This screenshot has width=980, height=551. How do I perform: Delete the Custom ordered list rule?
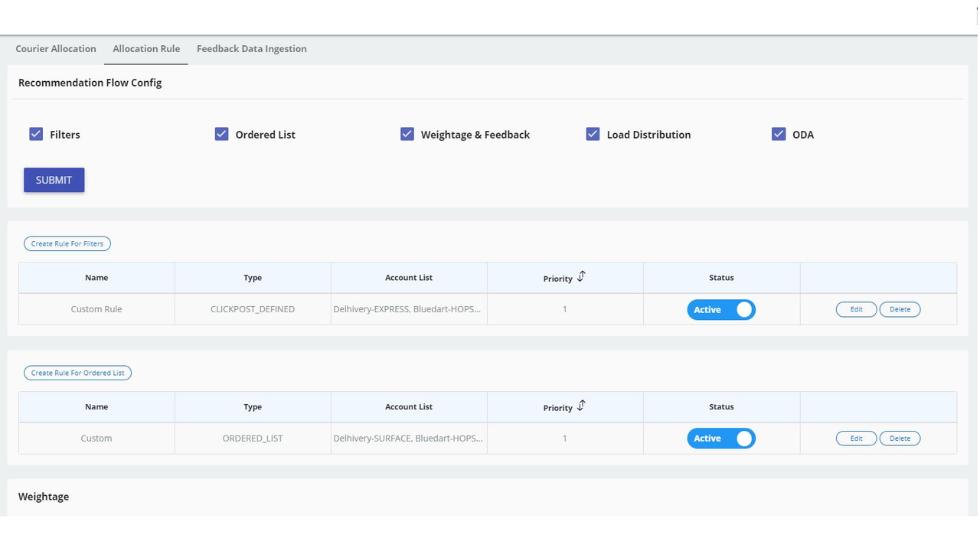[900, 438]
